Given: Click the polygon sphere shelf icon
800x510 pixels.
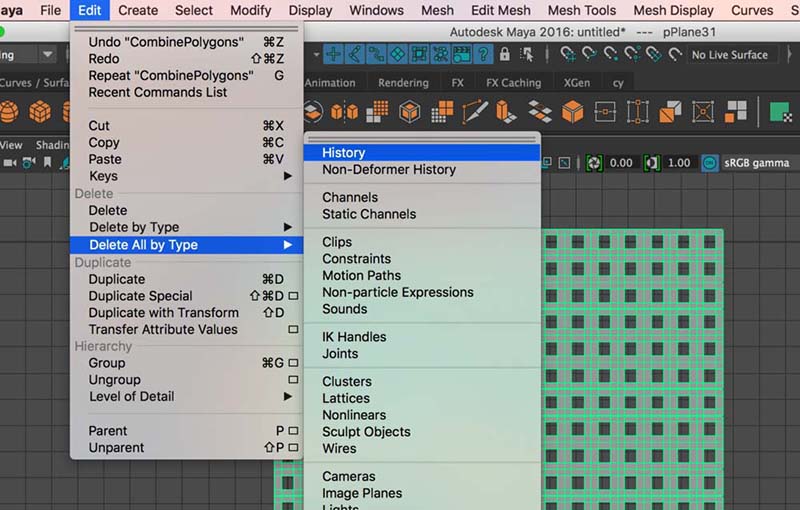Looking at the screenshot, I should pyautogui.click(x=12, y=111).
